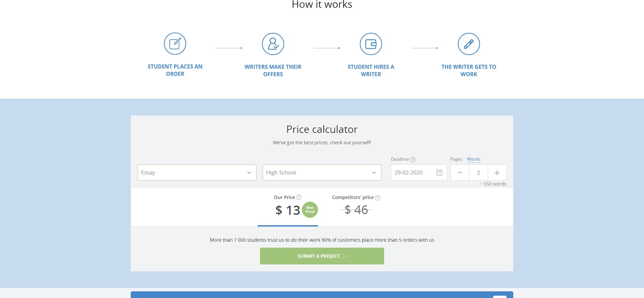644x298 pixels.
Task: Increase page count with plus button
Action: pos(497,172)
